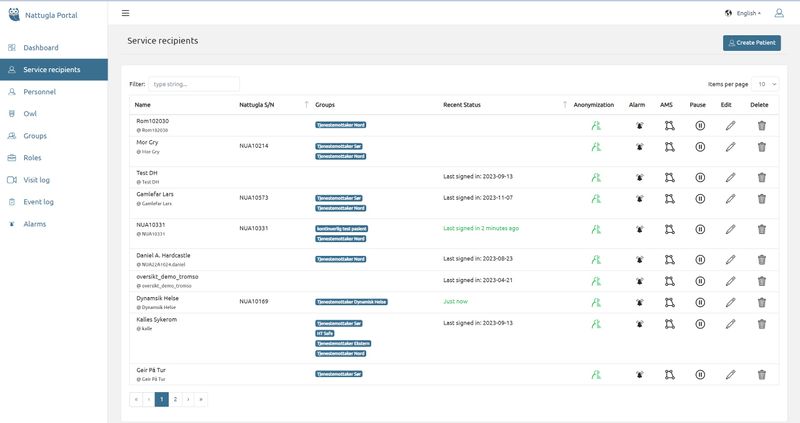The width and height of the screenshot is (800, 423).
Task: Open AMS icon for NUA10331 row
Action: [x=668, y=229]
